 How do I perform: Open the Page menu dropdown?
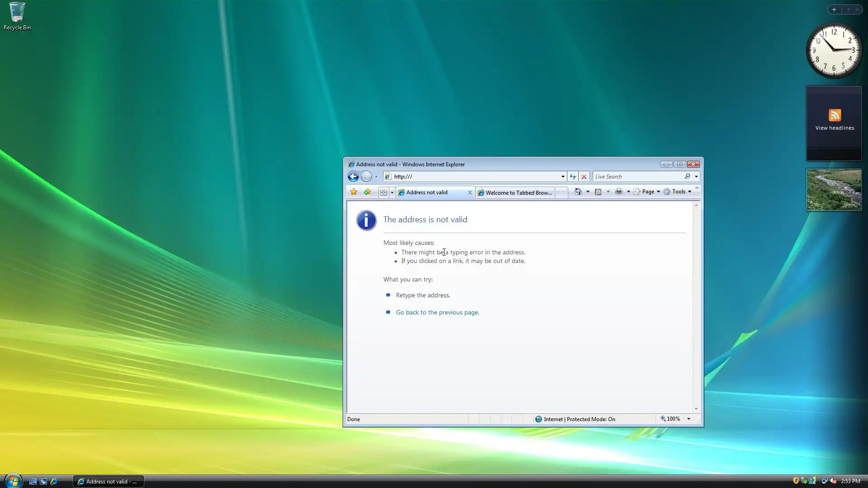click(648, 192)
